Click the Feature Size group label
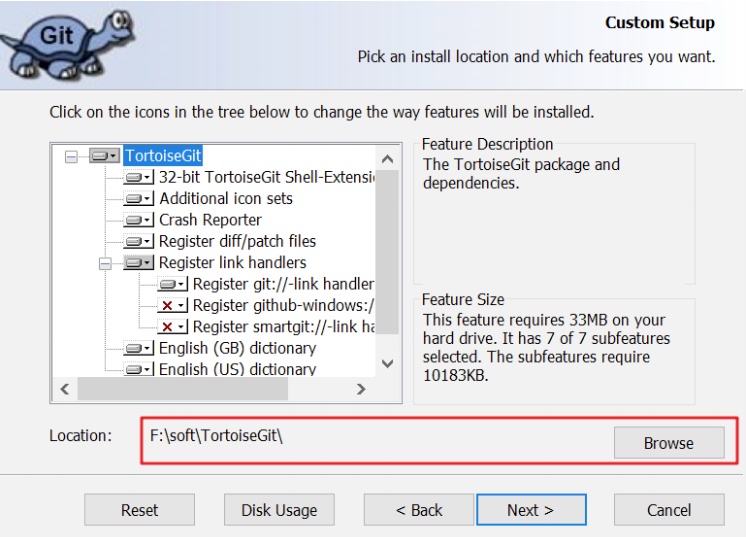746x537 pixels. click(463, 299)
